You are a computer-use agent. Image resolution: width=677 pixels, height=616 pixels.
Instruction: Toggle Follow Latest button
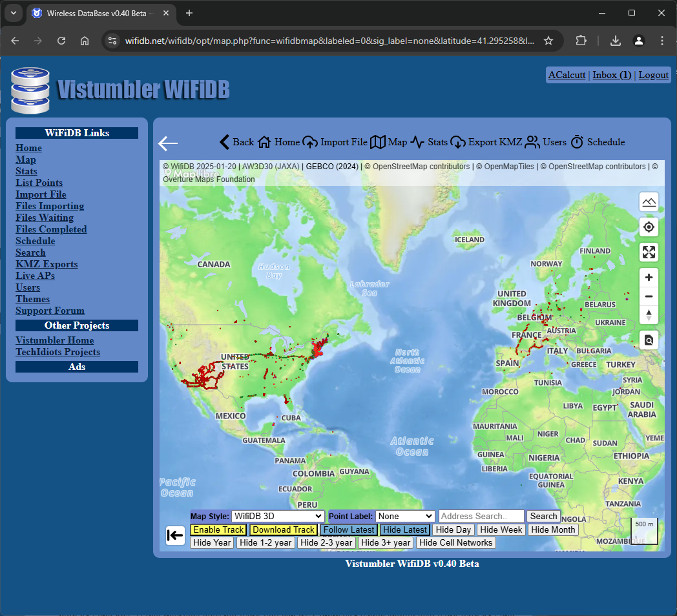click(x=349, y=529)
